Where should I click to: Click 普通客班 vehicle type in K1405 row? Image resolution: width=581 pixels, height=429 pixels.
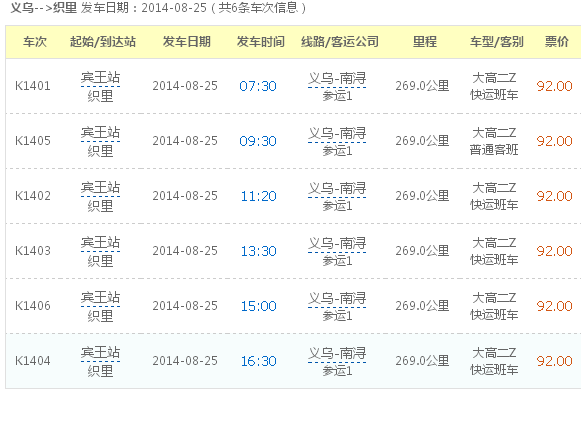(x=494, y=150)
